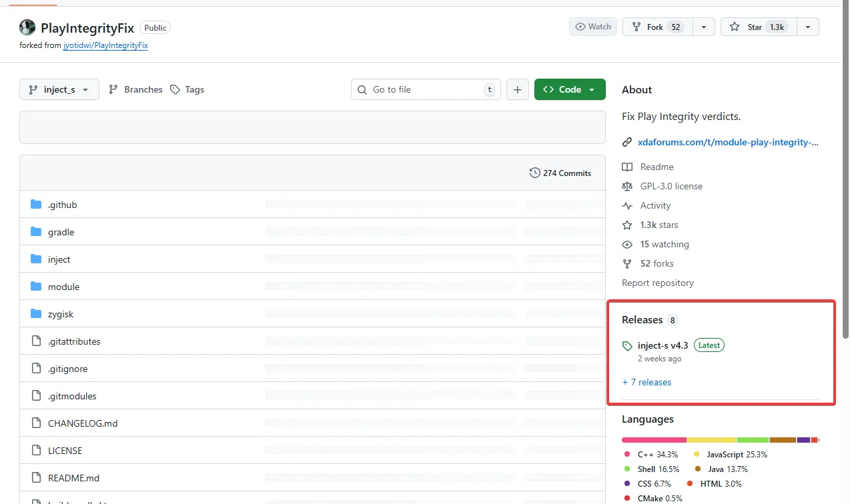
Task: Click the .github folder icon
Action: coord(36,205)
